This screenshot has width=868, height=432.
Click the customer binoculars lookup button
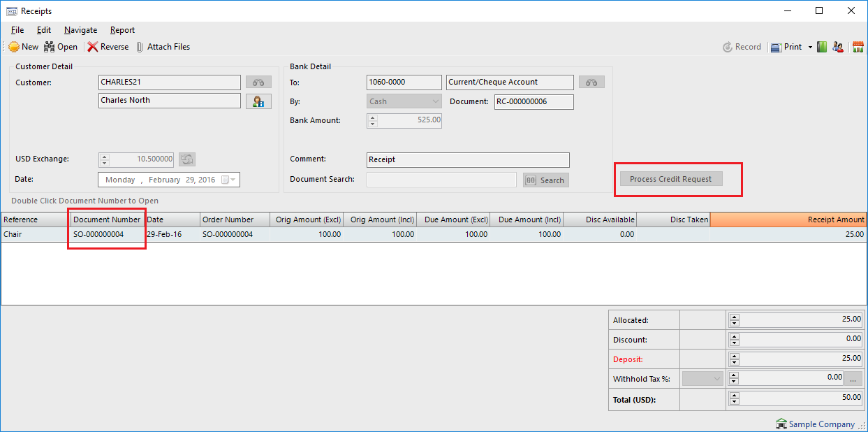[x=258, y=82]
